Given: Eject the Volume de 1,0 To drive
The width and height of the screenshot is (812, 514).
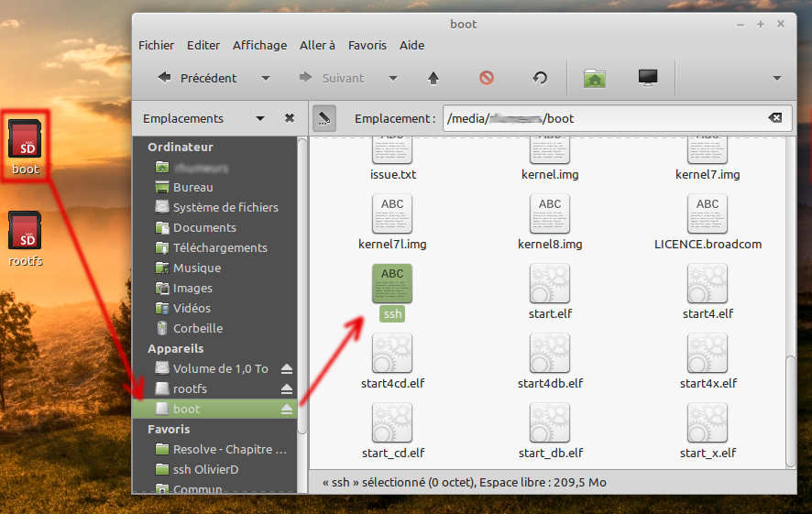Looking at the screenshot, I should click(287, 368).
